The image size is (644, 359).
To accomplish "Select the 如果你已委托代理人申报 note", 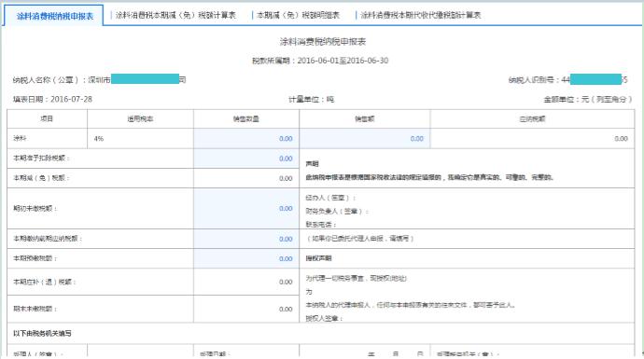I will coord(360,239).
